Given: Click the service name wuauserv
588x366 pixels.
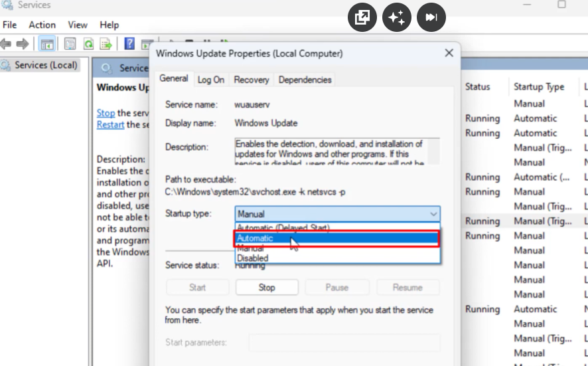Looking at the screenshot, I should point(252,105).
